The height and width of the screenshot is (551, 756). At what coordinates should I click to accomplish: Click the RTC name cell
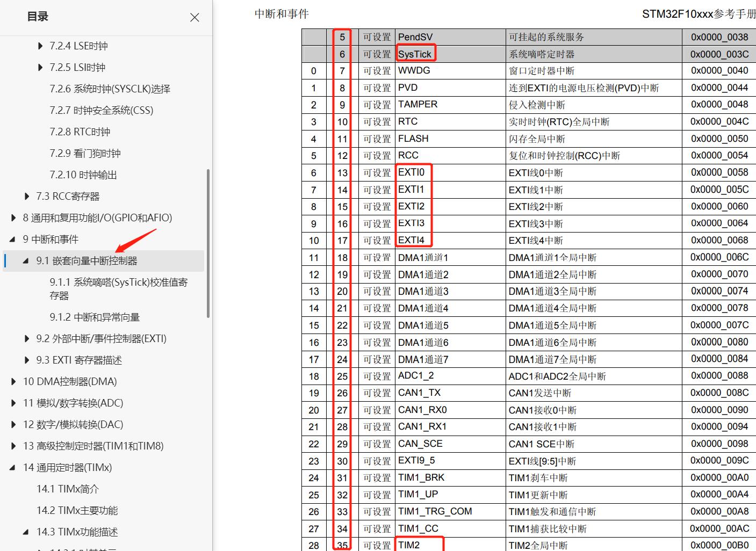450,122
